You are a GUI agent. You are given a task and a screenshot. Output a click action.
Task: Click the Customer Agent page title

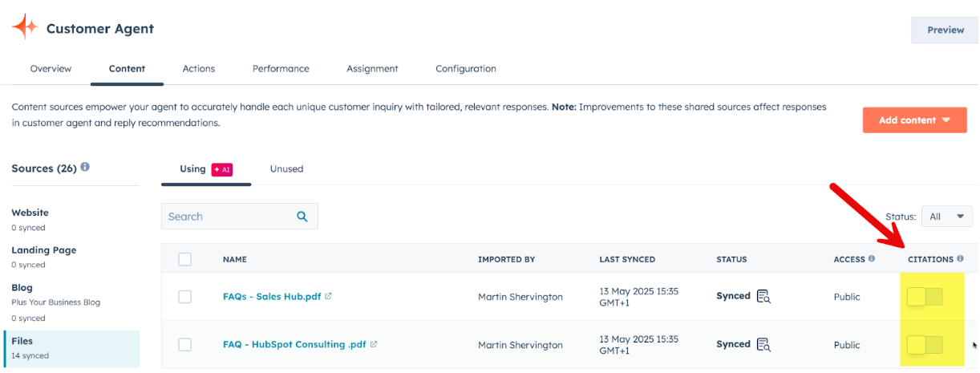pos(100,29)
